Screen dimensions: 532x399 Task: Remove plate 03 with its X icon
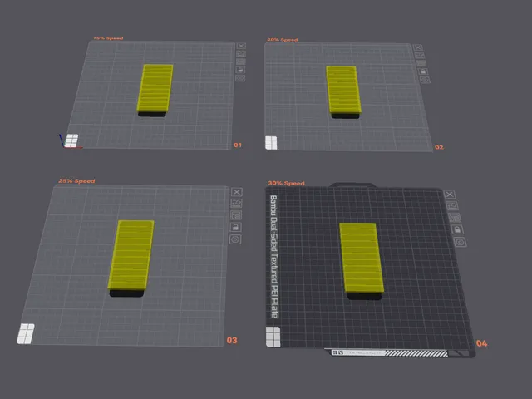(x=237, y=192)
